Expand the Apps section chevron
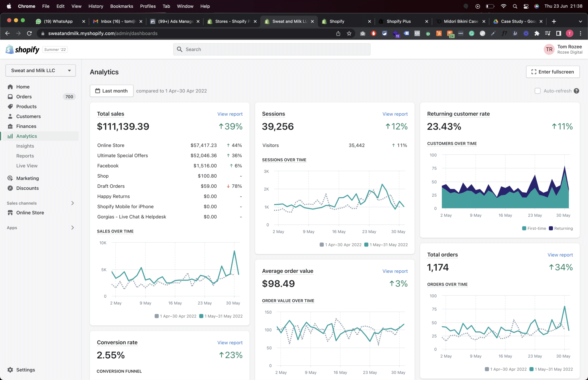 73,228
